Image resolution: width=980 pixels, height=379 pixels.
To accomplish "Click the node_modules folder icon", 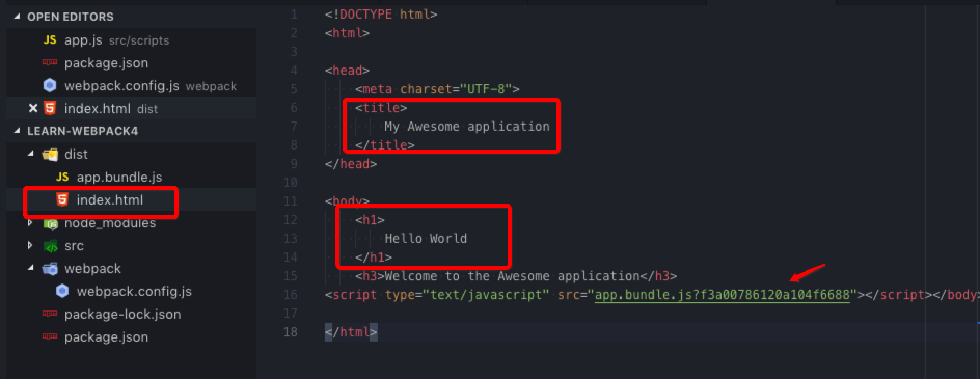I will tap(51, 224).
